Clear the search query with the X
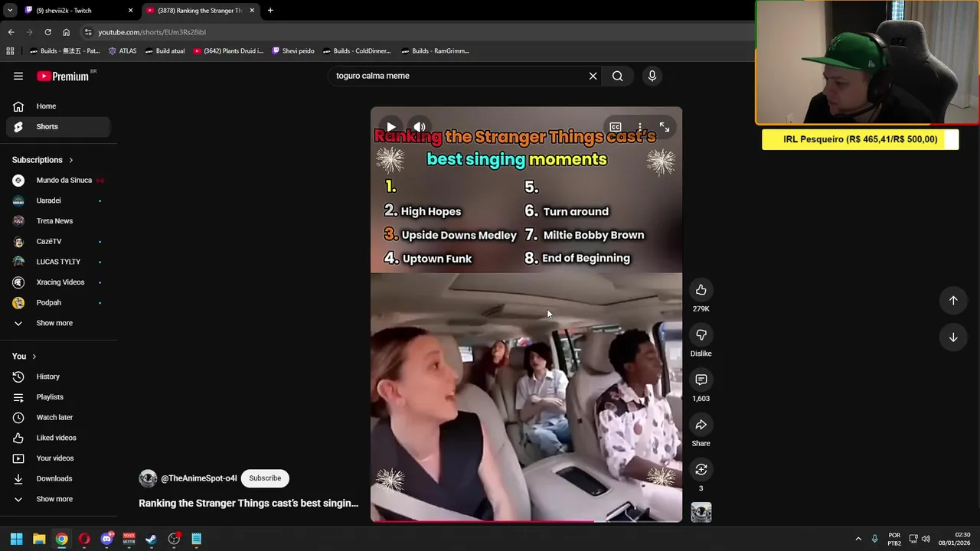980x551 pixels. point(593,76)
